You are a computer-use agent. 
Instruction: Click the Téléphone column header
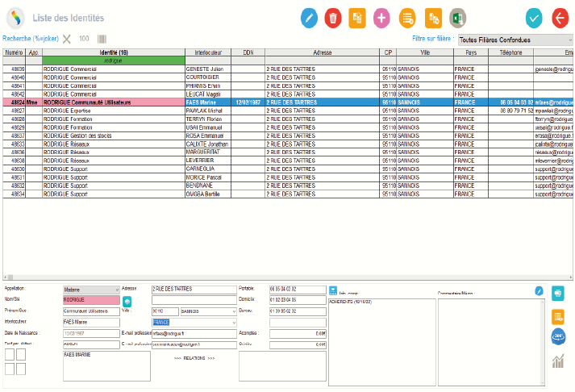click(510, 52)
